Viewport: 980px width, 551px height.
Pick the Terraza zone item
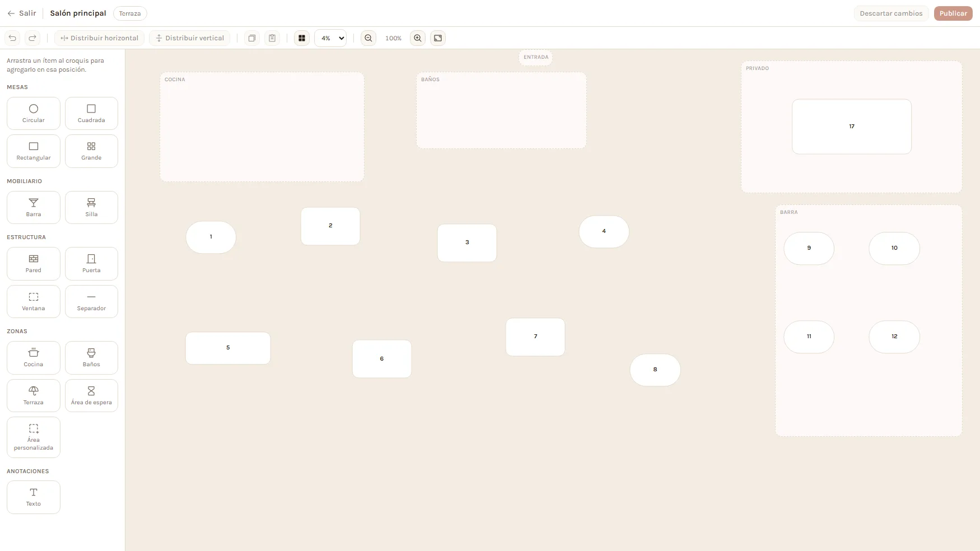(x=34, y=395)
